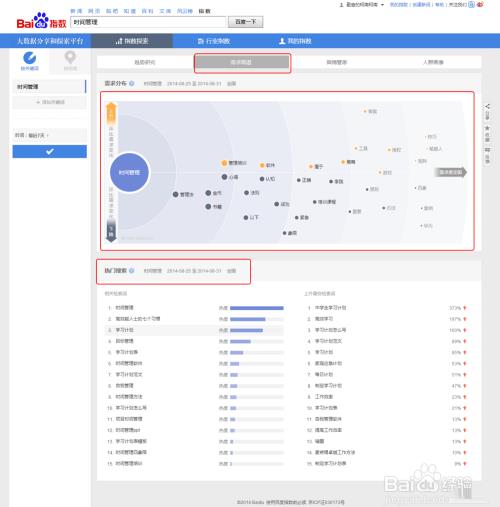Click the blue checkmark confirm button
Image resolution: width=500 pixels, height=507 pixels.
[50, 151]
